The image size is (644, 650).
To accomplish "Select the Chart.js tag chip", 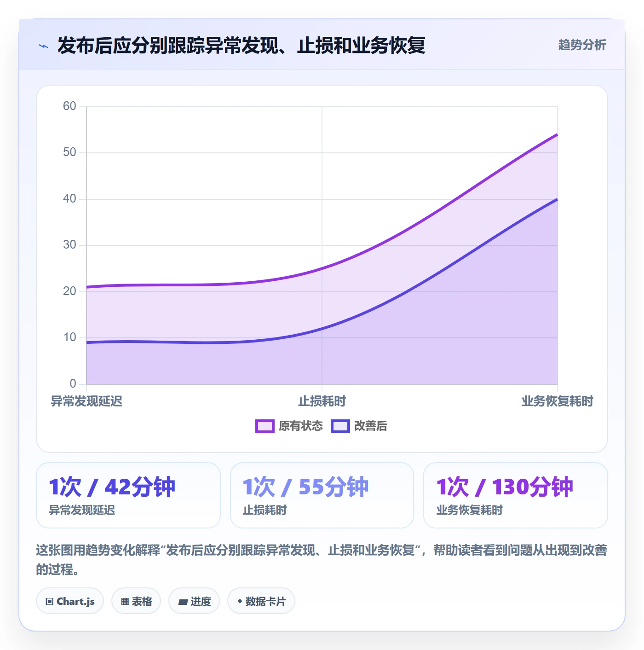I will pyautogui.click(x=70, y=601).
